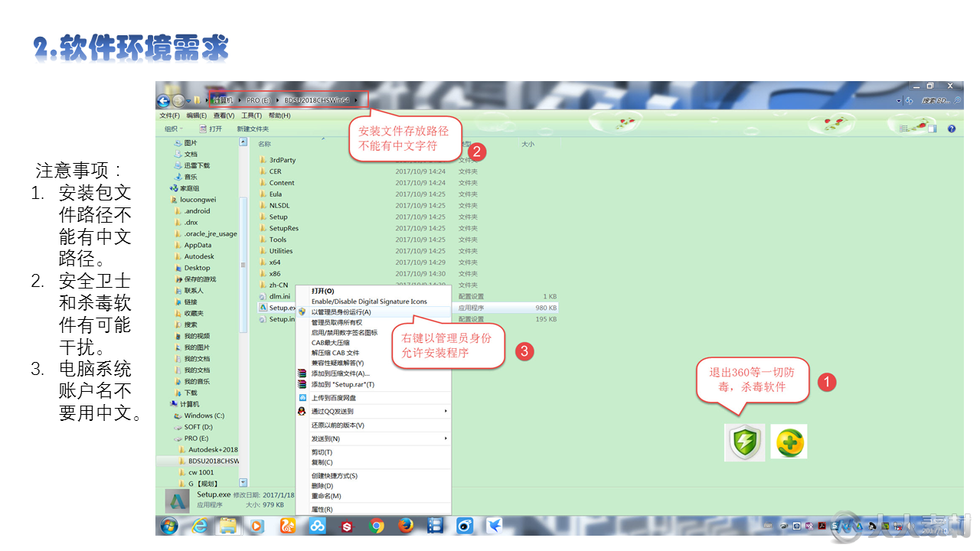The width and height of the screenshot is (980, 551).
Task: Select Windows (C:) in navigation pane
Action: tap(204, 416)
